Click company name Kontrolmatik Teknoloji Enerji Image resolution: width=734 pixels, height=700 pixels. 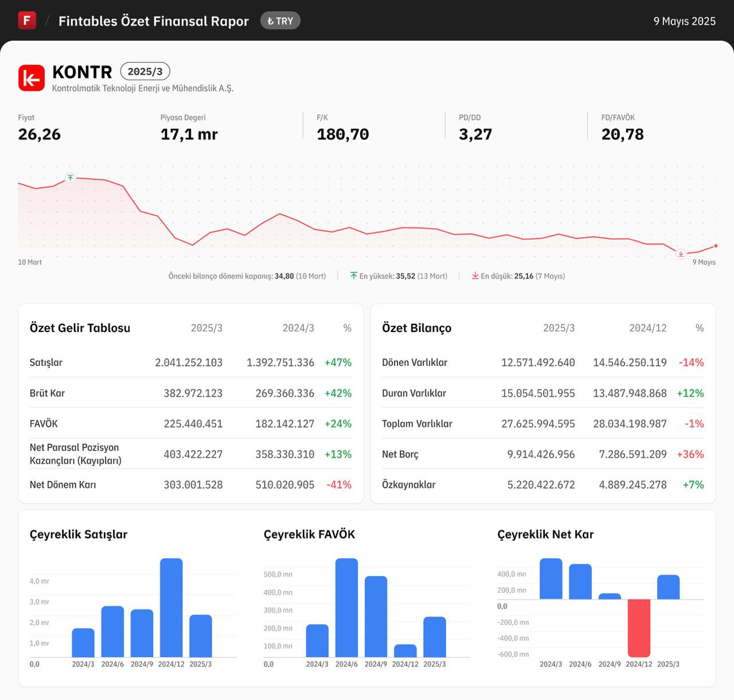click(143, 88)
